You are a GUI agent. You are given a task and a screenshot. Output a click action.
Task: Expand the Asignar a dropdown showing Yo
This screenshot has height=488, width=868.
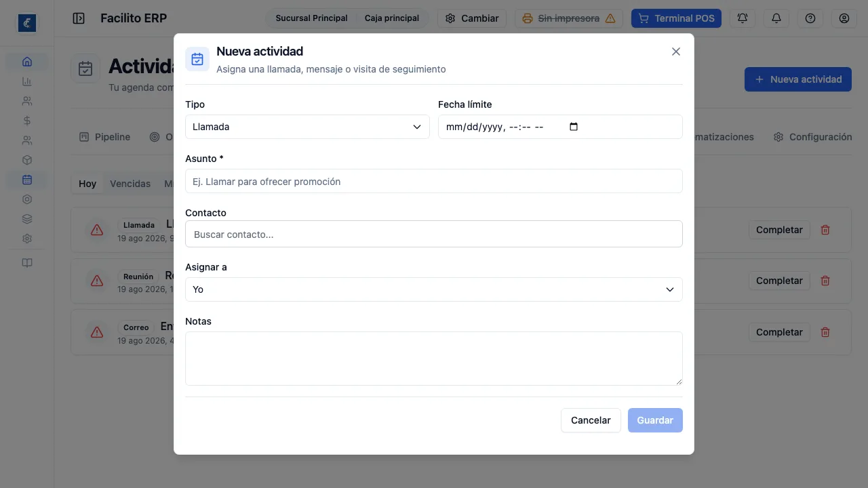pos(434,289)
